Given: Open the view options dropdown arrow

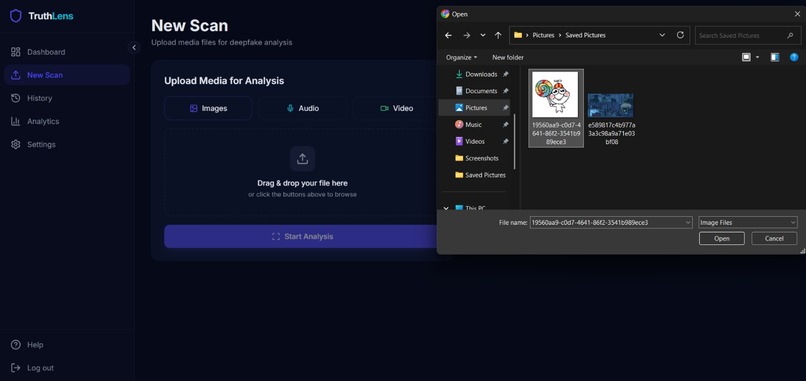Looking at the screenshot, I should 758,58.
